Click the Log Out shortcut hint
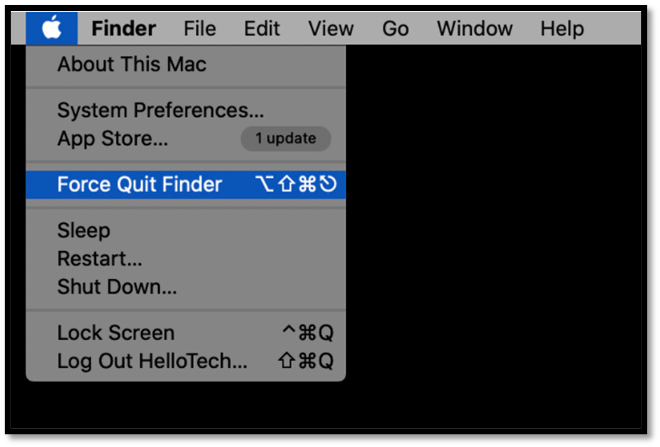The image size is (660, 447). tap(305, 361)
